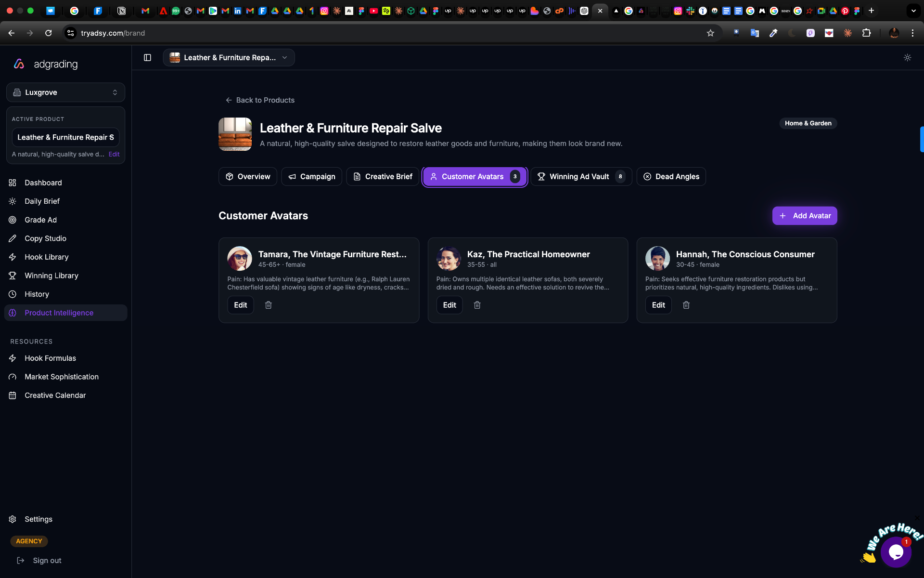Edit the Tamara avatar

coord(241,305)
